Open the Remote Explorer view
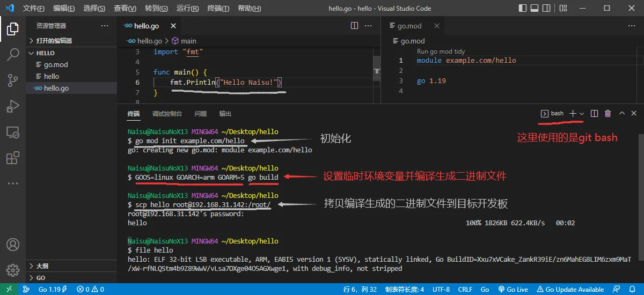644x295 pixels. point(12,132)
